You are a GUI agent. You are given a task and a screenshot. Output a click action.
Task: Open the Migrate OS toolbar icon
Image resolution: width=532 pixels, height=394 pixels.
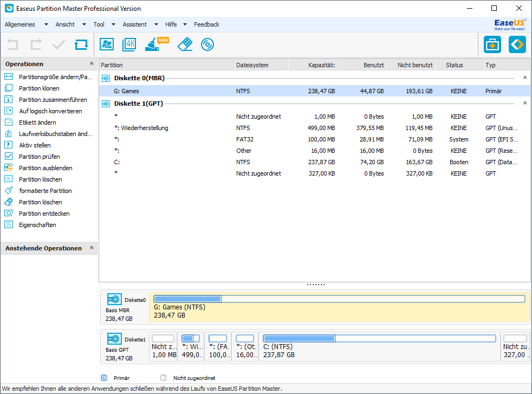click(107, 44)
